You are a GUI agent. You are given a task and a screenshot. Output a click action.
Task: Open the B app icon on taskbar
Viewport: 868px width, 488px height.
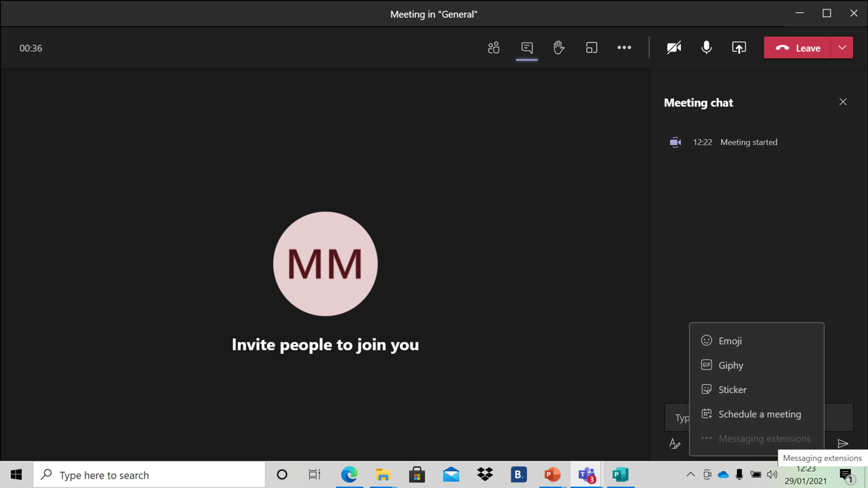pyautogui.click(x=519, y=474)
